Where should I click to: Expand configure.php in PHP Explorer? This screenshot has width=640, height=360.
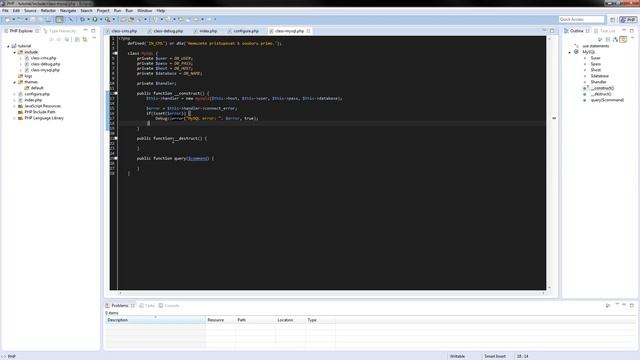tap(15, 94)
